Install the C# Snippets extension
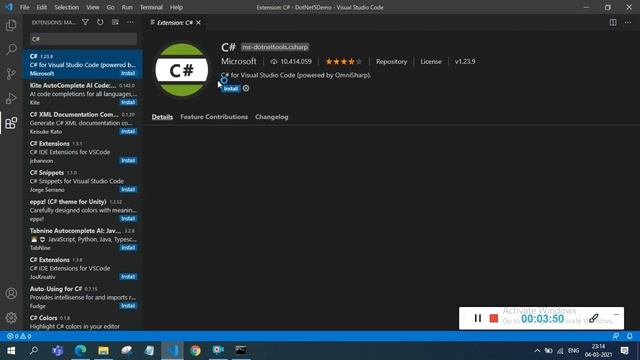 click(x=128, y=189)
